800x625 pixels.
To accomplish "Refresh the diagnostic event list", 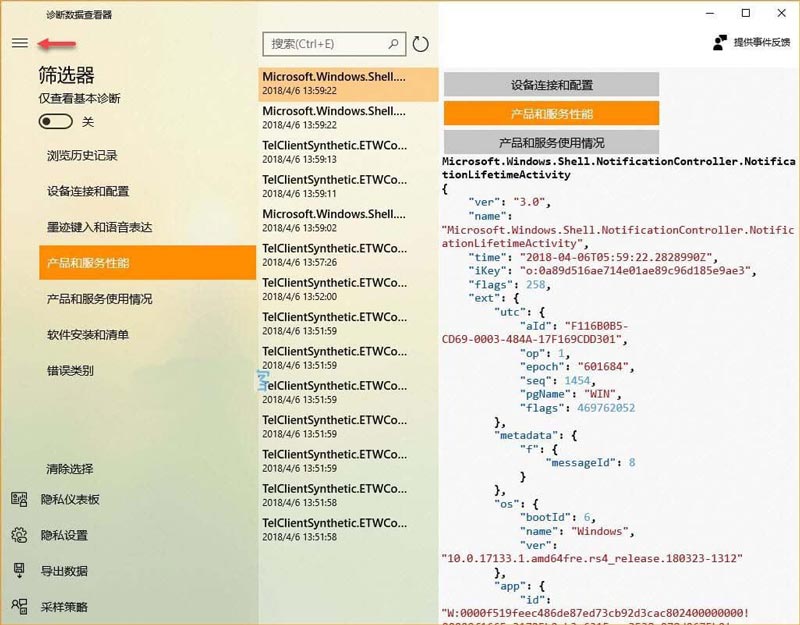I will click(x=420, y=44).
